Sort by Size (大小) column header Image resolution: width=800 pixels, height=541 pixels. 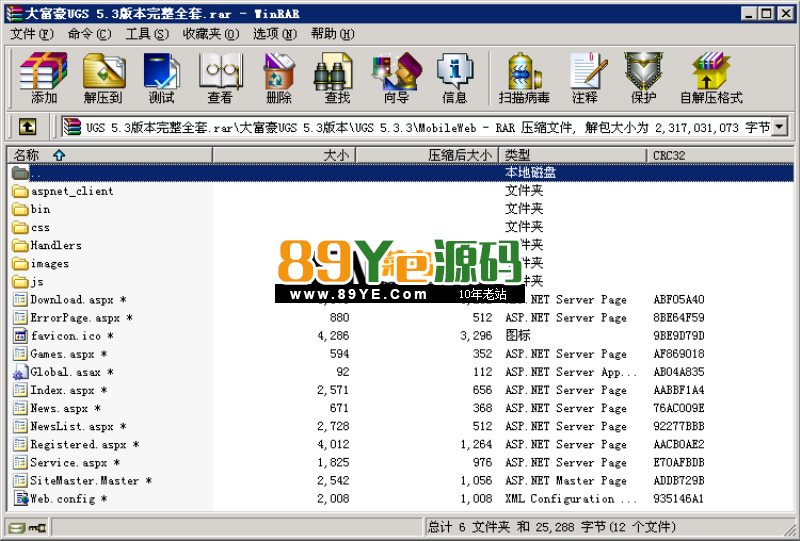[x=284, y=155]
